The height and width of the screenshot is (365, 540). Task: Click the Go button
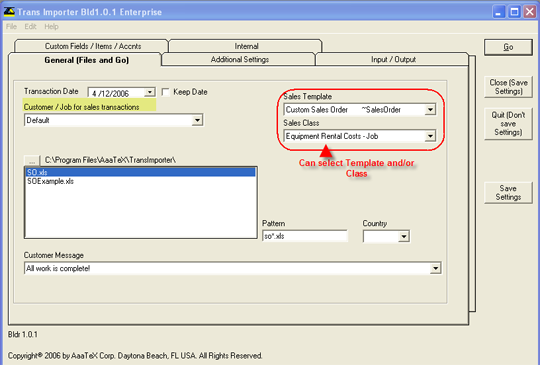coord(508,47)
